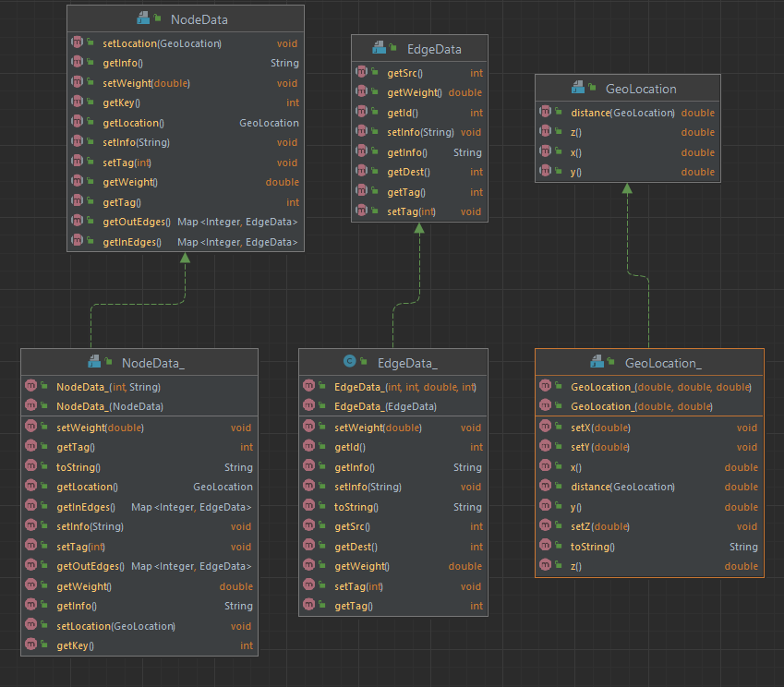
Task: Click the class icon beside the NodeData_ title
Action: pyautogui.click(x=97, y=361)
